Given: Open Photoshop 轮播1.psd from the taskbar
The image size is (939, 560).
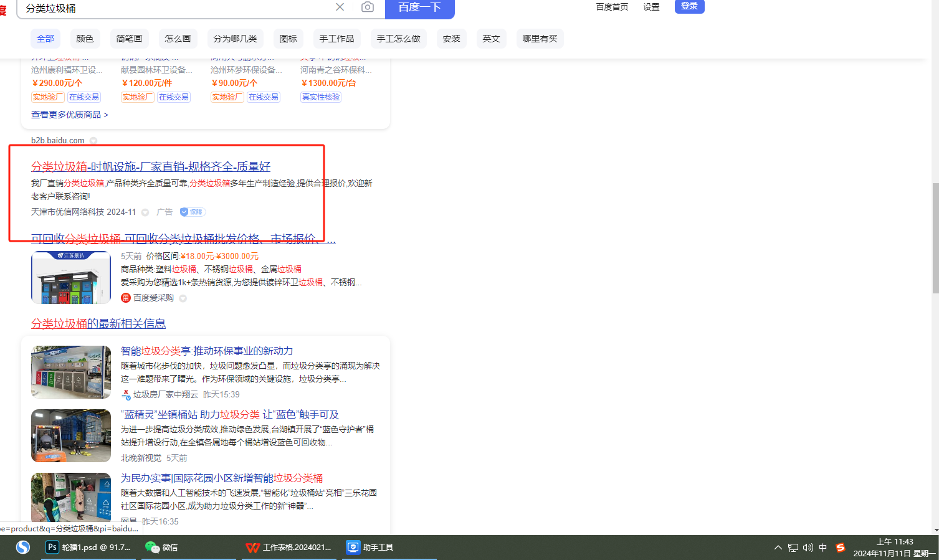Looking at the screenshot, I should (x=88, y=547).
